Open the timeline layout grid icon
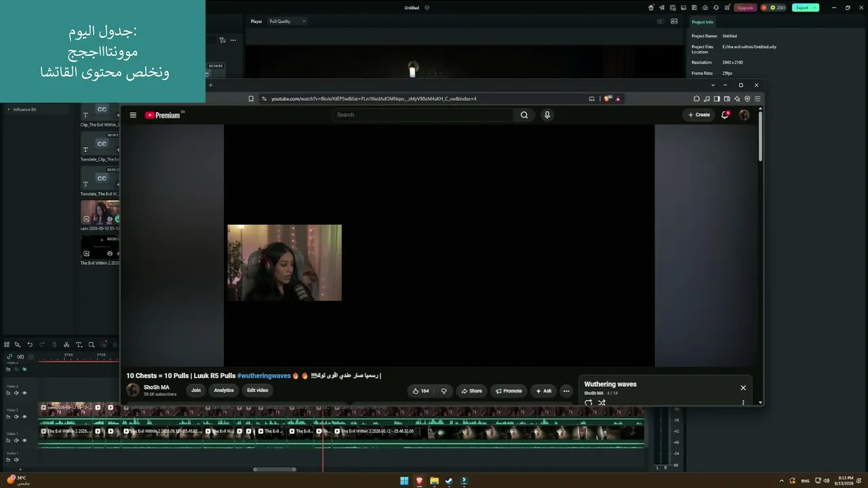 click(7, 344)
